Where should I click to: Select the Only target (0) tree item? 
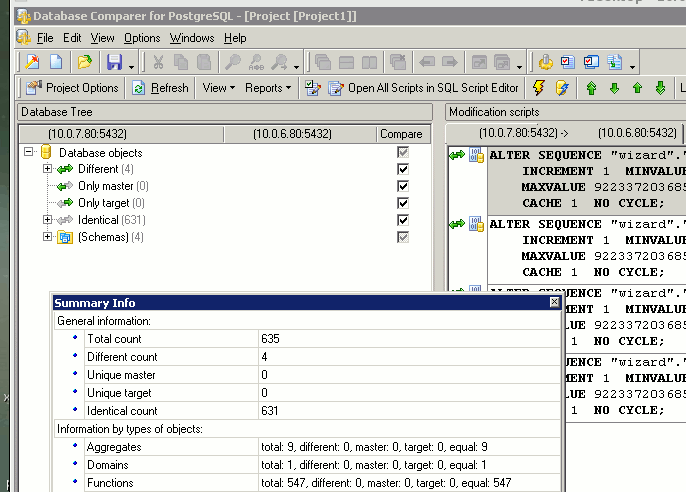point(111,203)
